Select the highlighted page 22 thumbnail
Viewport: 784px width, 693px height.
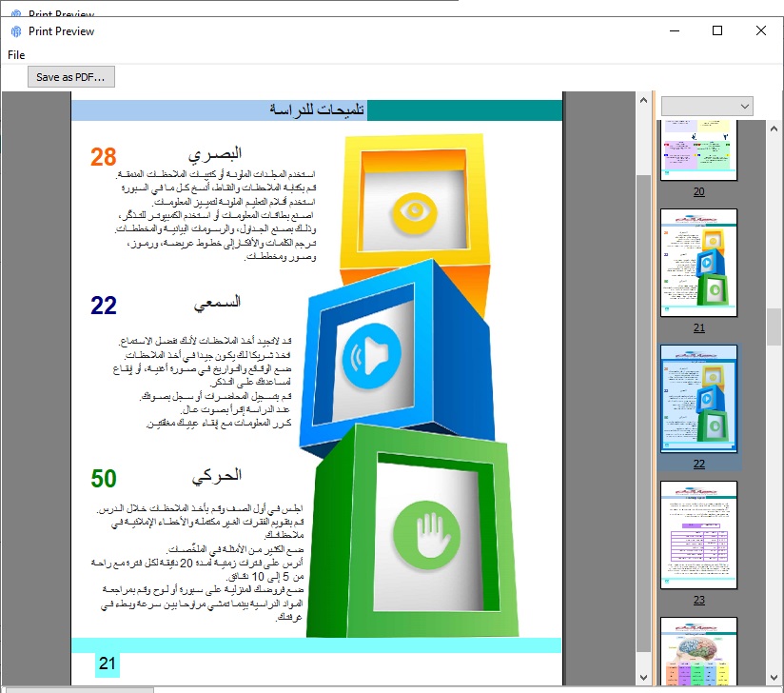pos(698,399)
